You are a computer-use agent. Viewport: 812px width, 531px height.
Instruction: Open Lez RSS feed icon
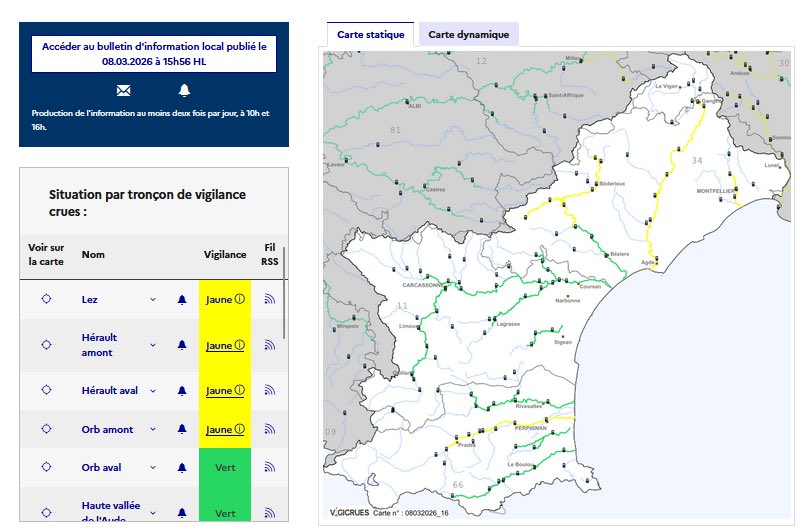click(269, 299)
